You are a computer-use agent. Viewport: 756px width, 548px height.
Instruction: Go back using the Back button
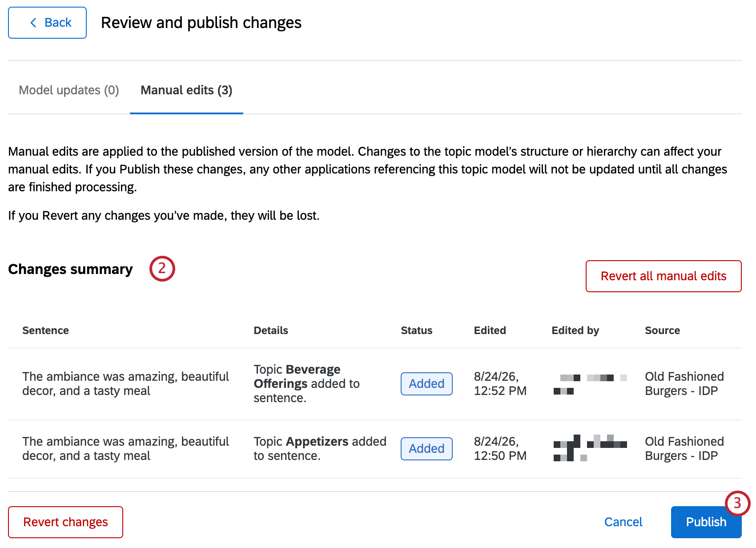coord(47,23)
